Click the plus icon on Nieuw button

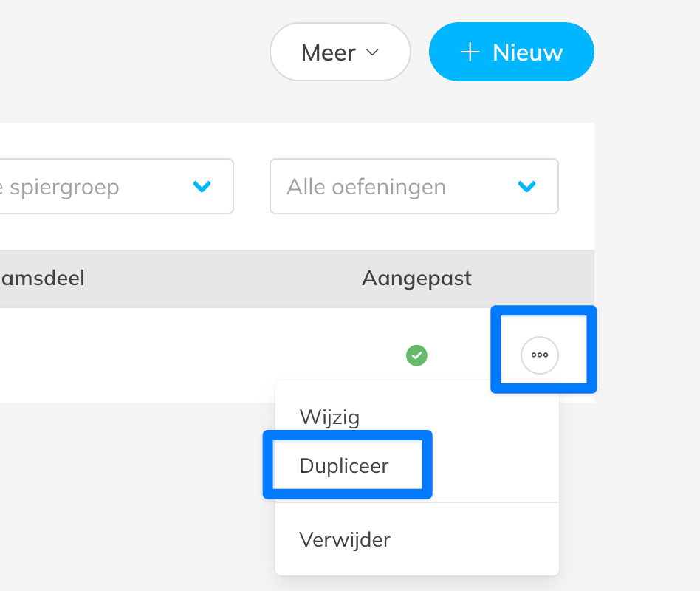[x=470, y=52]
